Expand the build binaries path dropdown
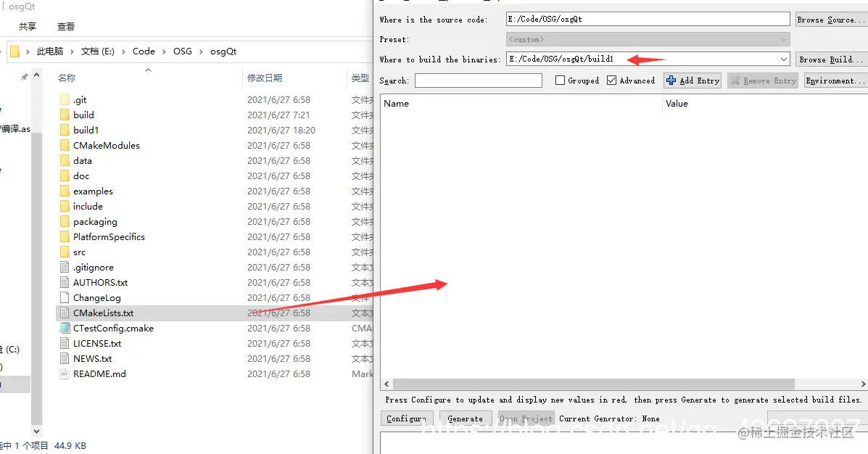The width and height of the screenshot is (868, 454). coord(784,59)
